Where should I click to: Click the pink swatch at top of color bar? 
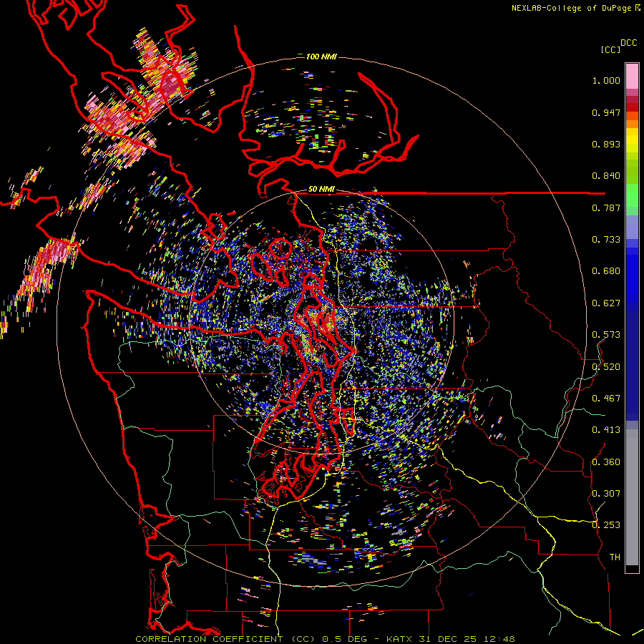632,76
